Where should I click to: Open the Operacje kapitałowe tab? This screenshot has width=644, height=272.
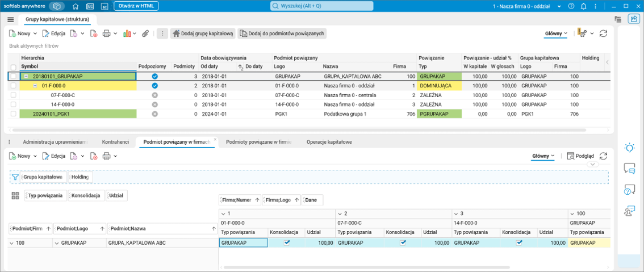coord(329,141)
